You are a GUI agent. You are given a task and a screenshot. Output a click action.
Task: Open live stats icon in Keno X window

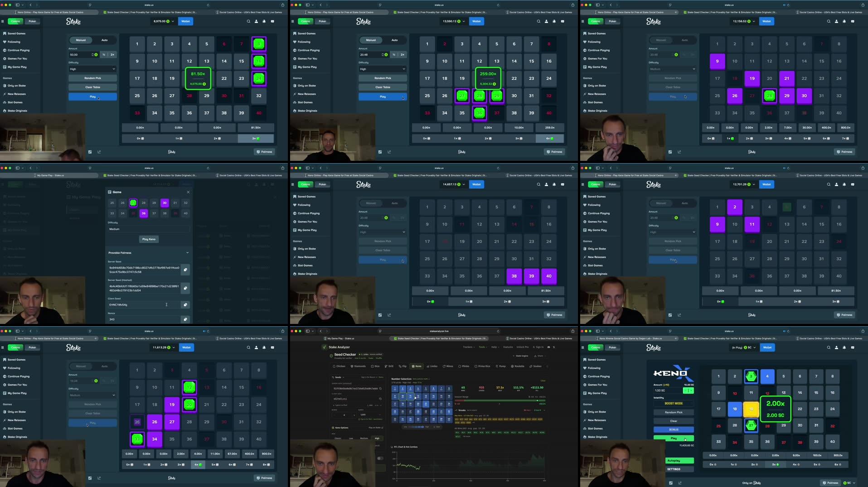click(x=670, y=483)
